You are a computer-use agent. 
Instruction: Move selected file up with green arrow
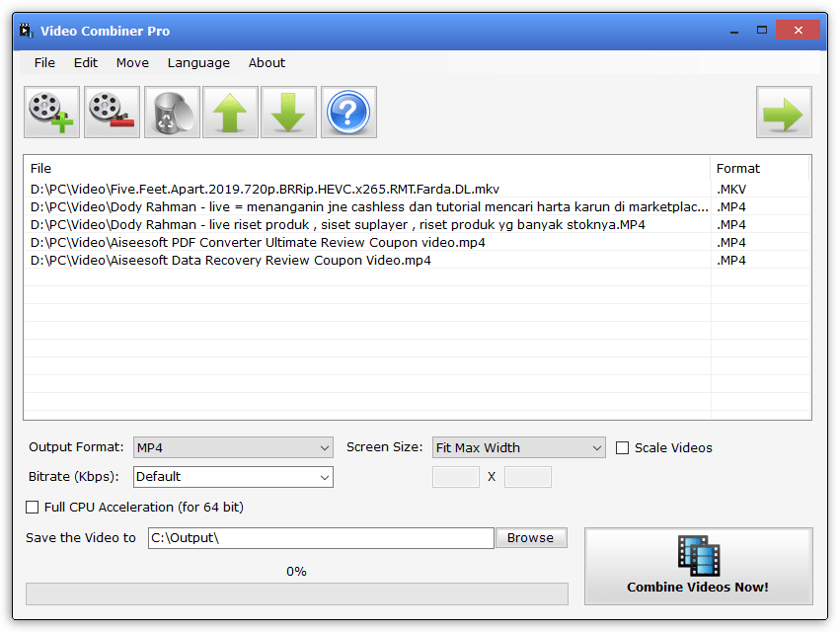[x=230, y=113]
